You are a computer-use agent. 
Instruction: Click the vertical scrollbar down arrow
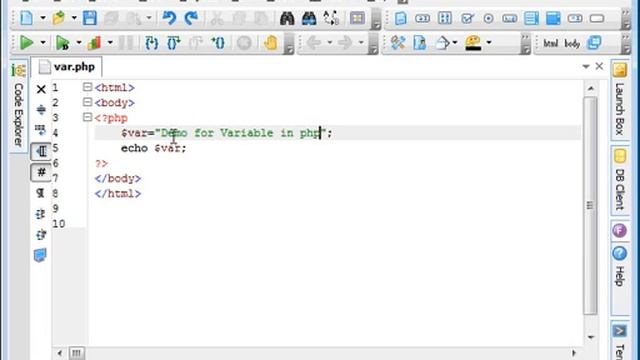coord(590,337)
